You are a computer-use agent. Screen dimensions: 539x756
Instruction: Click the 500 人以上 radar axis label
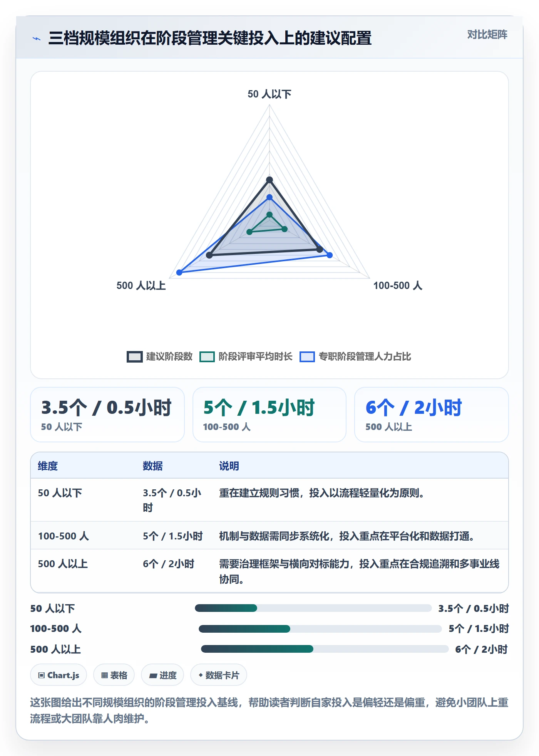click(x=141, y=286)
